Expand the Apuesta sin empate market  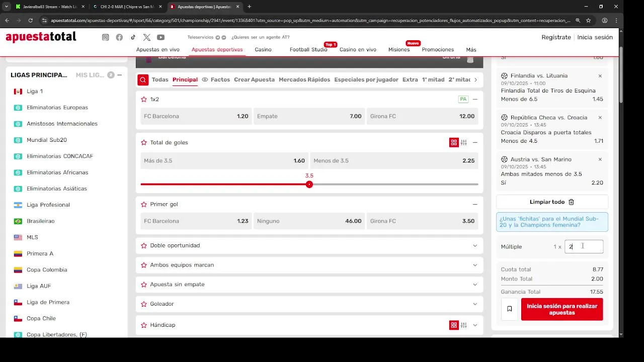point(475,285)
